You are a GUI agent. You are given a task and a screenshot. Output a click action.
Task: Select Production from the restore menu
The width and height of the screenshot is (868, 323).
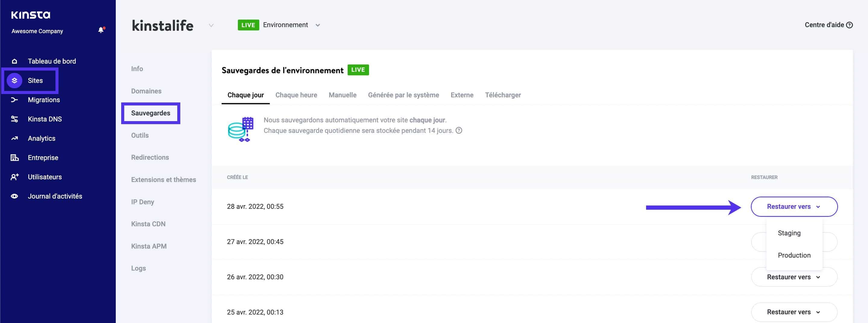(x=794, y=255)
